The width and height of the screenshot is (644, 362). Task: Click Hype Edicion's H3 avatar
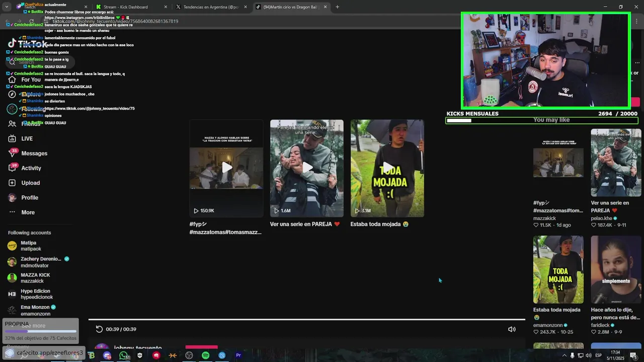coord(12,294)
